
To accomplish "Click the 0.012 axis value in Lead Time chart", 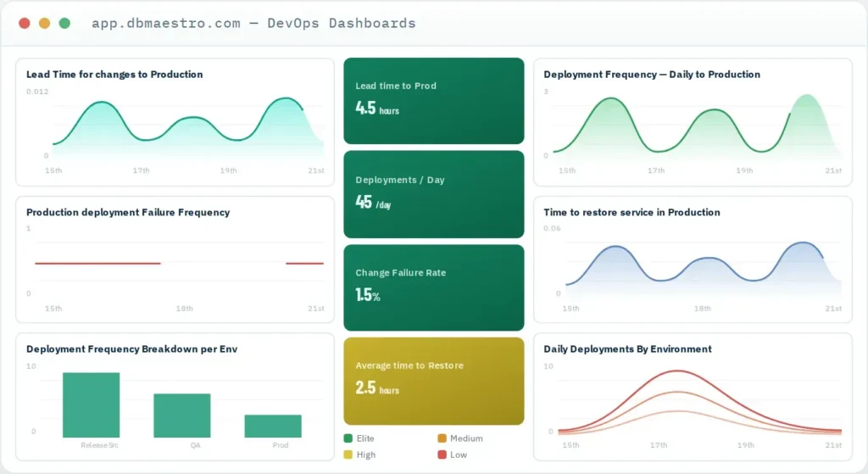I will click(37, 92).
